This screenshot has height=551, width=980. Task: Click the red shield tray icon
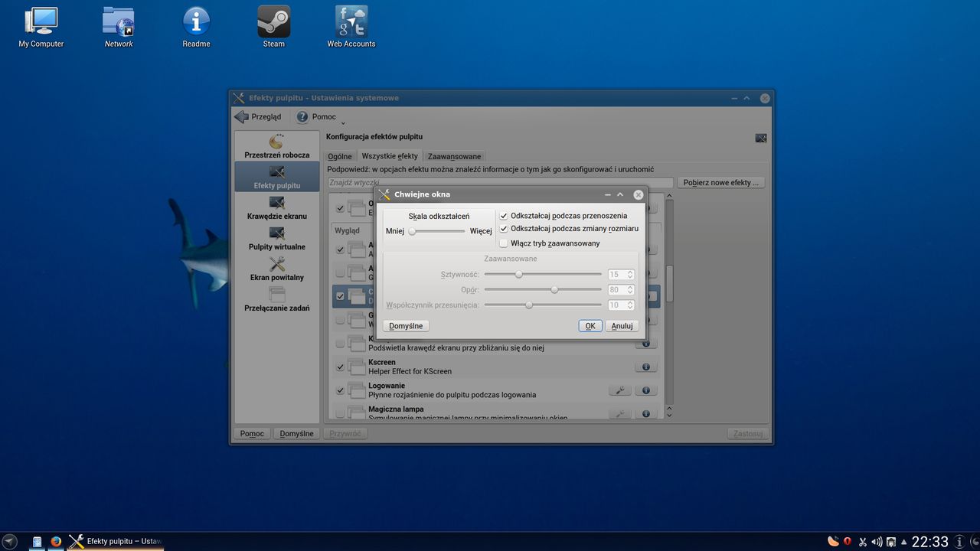848,542
